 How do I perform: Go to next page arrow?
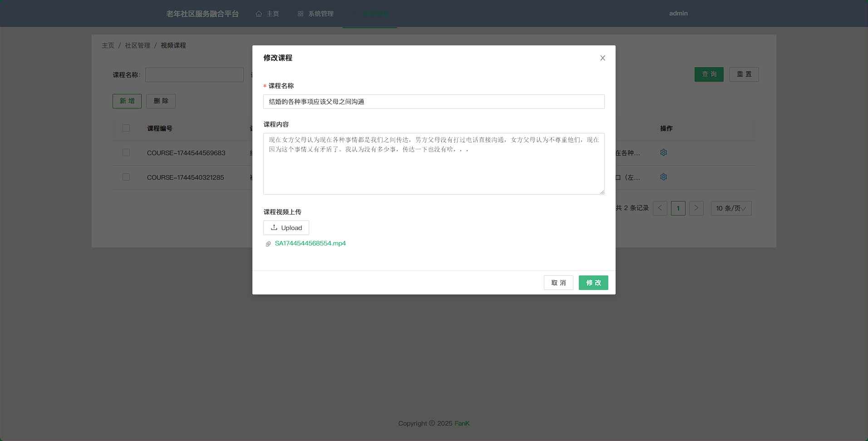[x=696, y=208]
